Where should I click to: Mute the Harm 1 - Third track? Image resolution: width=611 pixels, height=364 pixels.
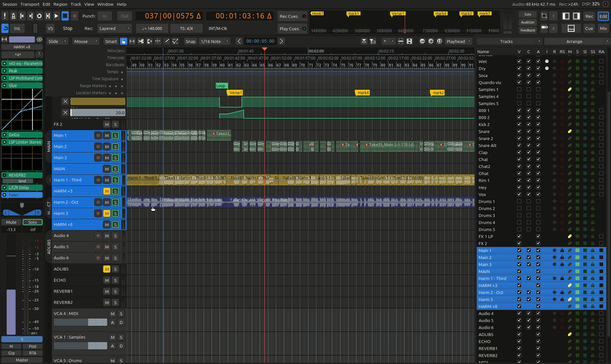(106, 180)
